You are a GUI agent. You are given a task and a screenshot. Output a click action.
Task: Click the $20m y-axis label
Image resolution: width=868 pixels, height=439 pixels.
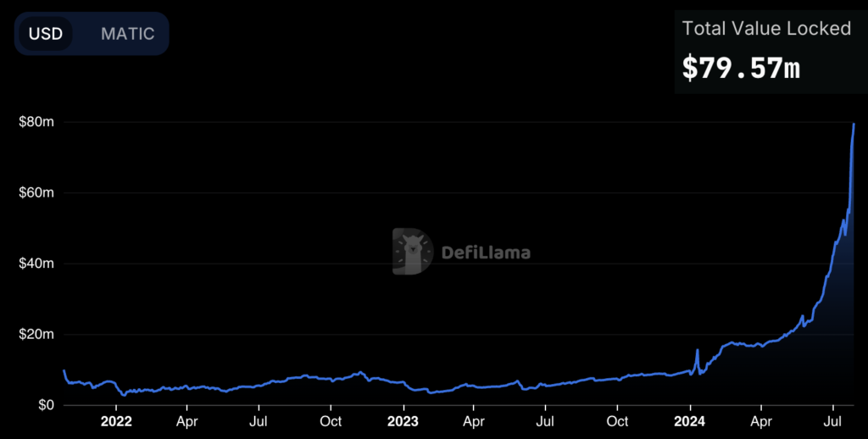pos(36,335)
